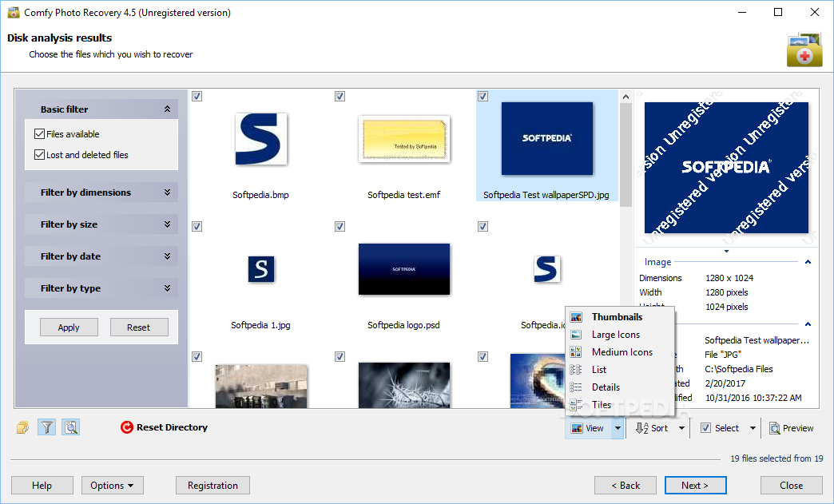Viewport: 834px width, 504px height.
Task: Expand Filter by dimensions section
Action: click(167, 192)
